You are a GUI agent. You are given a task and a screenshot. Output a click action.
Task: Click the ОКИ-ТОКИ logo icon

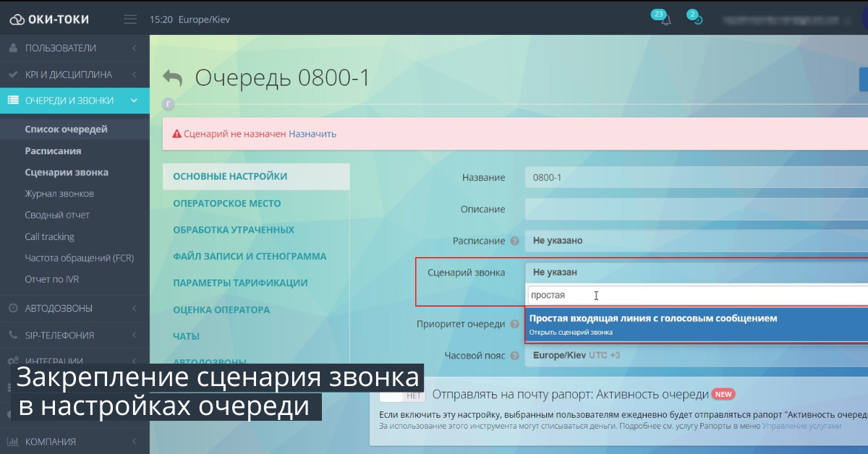point(18,18)
